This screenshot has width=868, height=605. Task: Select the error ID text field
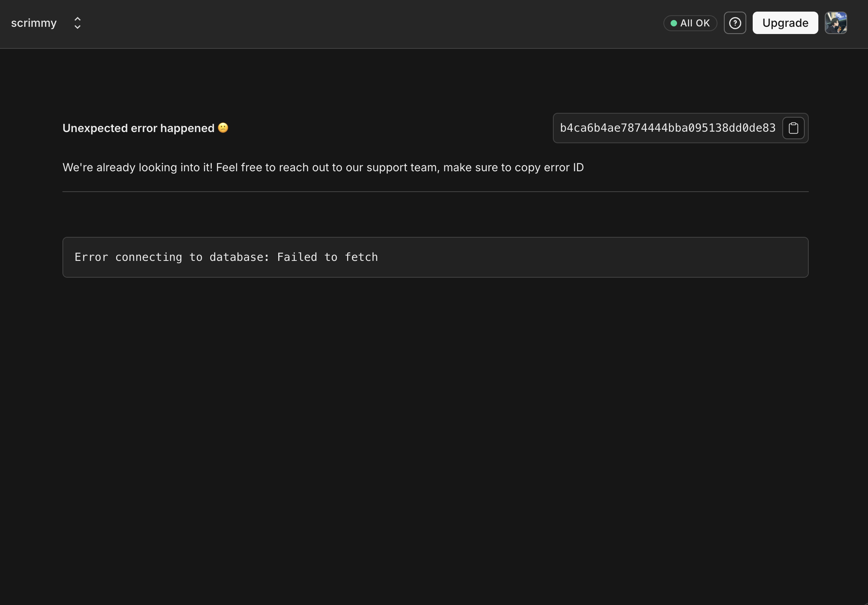(667, 128)
